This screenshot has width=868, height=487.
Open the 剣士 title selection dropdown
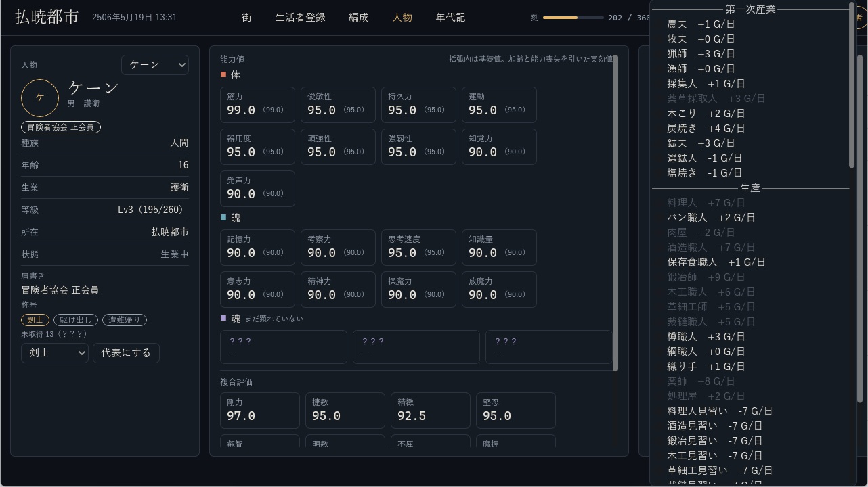tap(55, 353)
